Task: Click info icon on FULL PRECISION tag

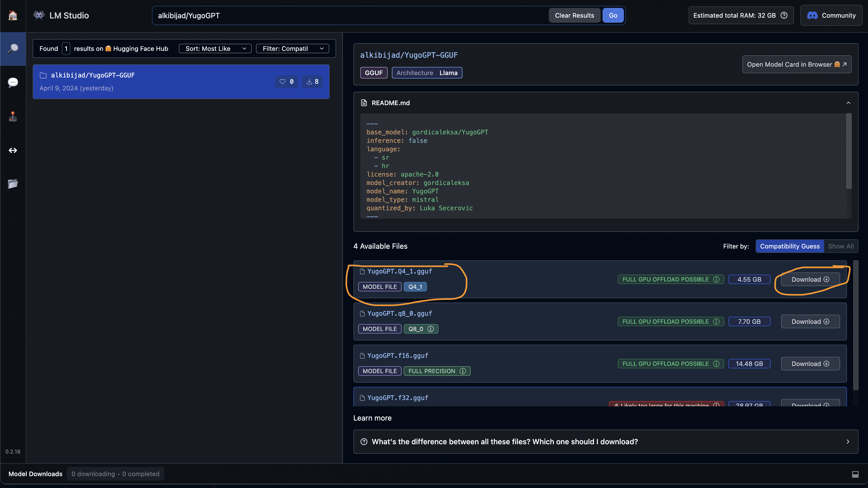Action: (463, 371)
